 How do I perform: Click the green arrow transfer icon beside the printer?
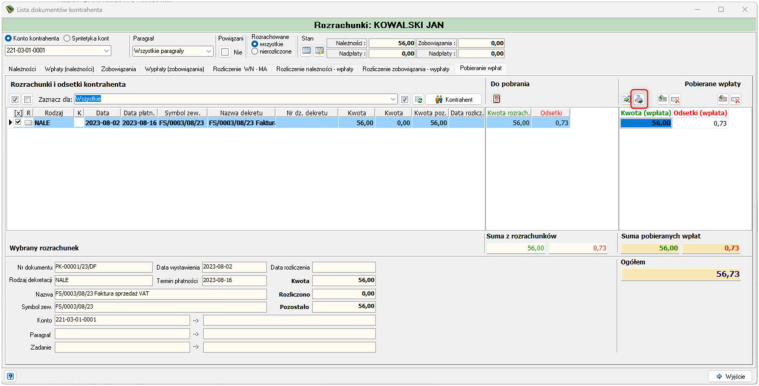pyautogui.click(x=626, y=99)
